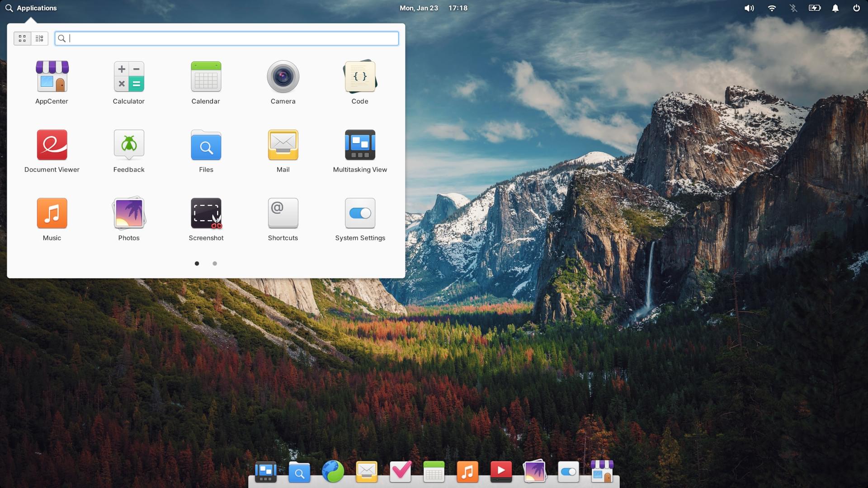This screenshot has width=868, height=488.
Task: Switch to grid view layout
Action: pyautogui.click(x=22, y=38)
